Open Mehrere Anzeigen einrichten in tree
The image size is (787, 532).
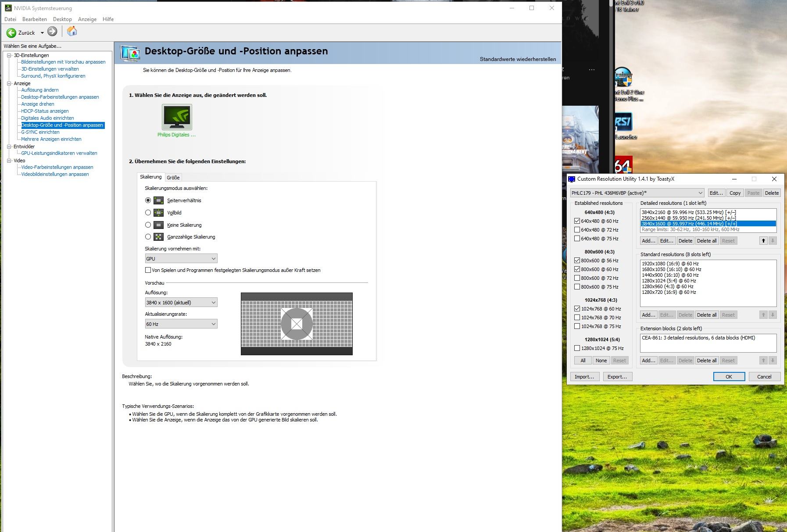pyautogui.click(x=51, y=139)
